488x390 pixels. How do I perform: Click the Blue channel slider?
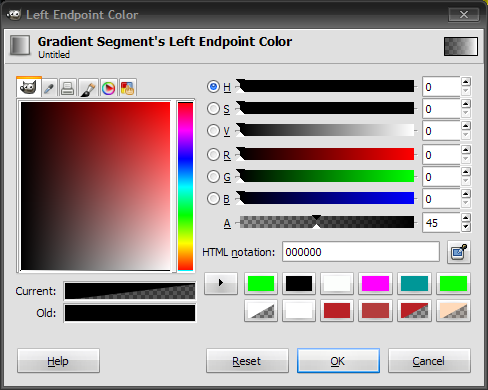pyautogui.click(x=327, y=198)
